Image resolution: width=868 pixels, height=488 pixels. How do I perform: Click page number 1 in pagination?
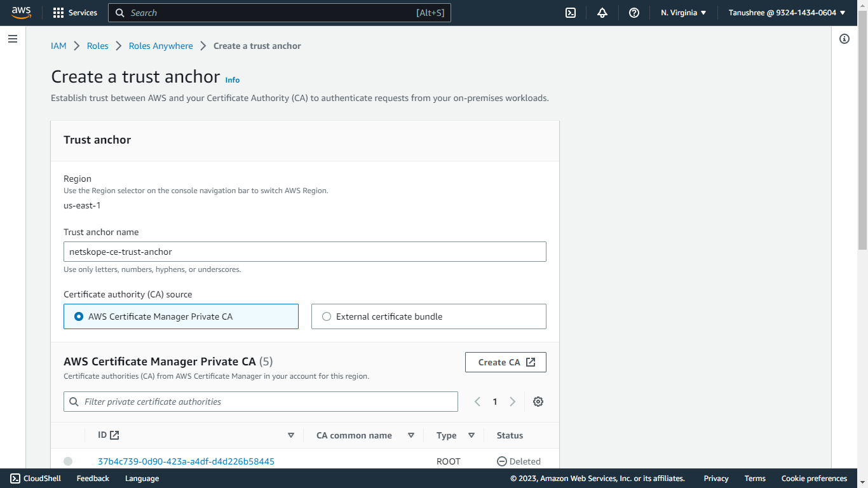click(495, 402)
